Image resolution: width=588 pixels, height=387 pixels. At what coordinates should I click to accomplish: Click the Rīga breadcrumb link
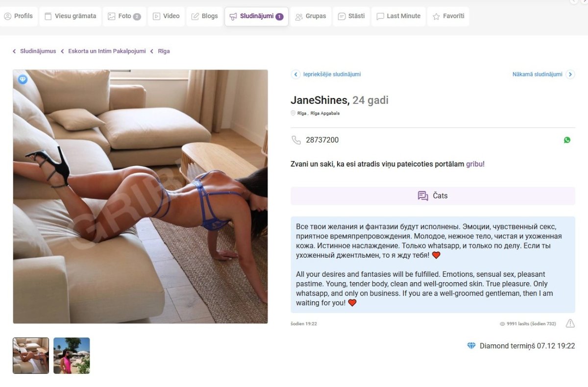tap(164, 51)
